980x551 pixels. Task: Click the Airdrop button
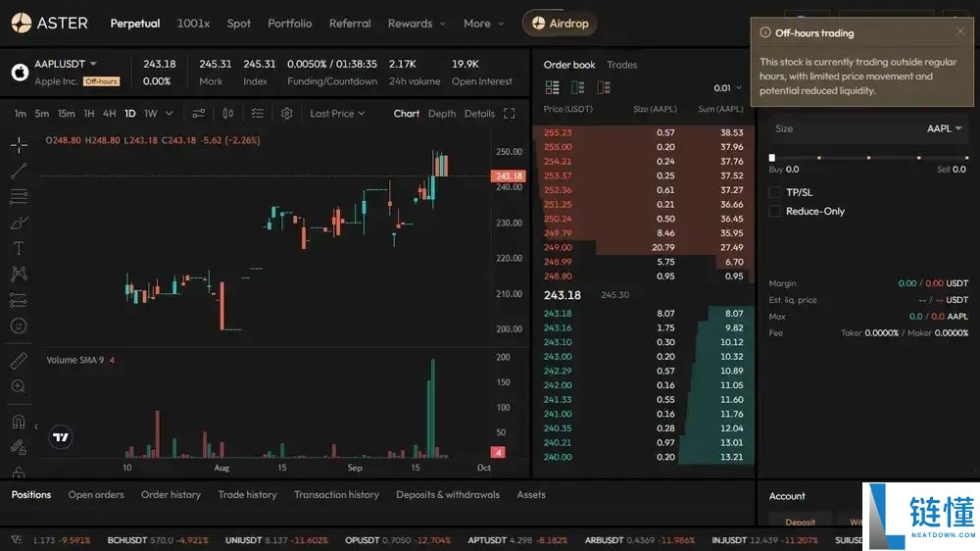[560, 24]
